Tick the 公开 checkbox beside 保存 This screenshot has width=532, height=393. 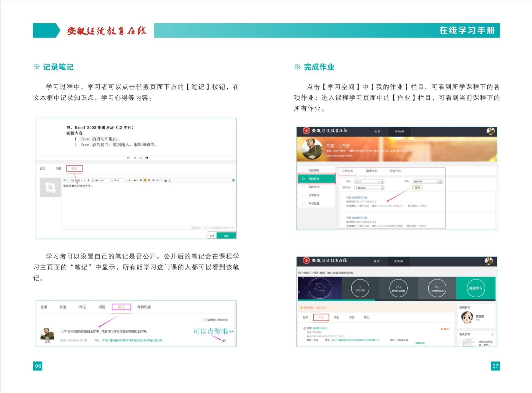click(x=208, y=236)
